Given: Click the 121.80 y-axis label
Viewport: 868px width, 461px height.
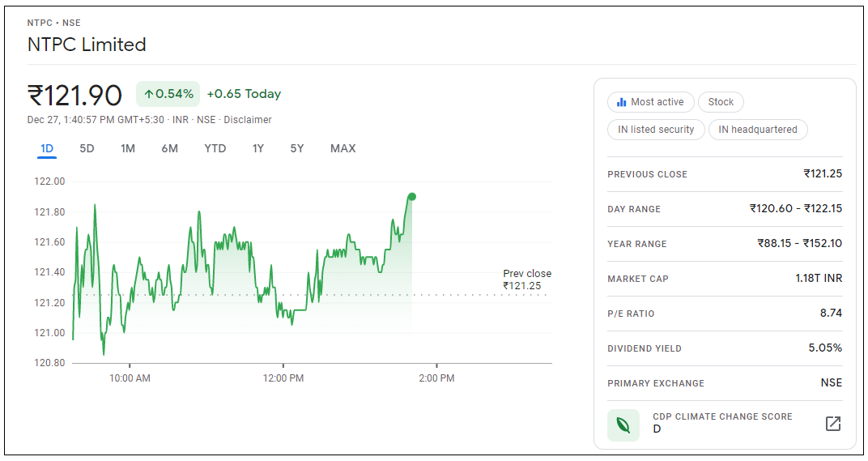Looking at the screenshot, I should (49, 212).
